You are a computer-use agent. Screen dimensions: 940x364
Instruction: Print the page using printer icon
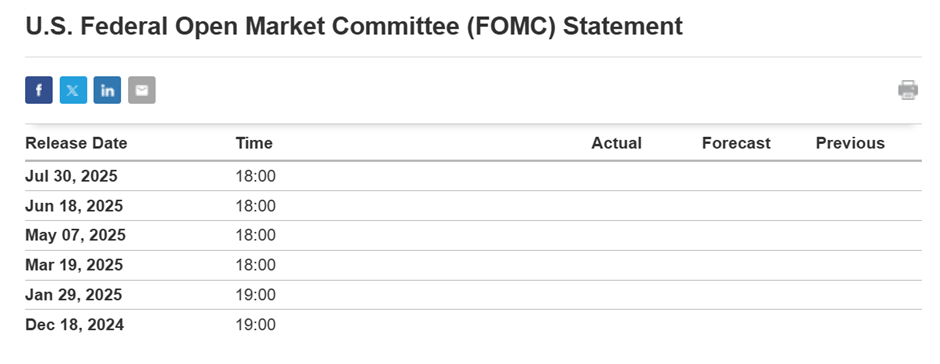click(908, 90)
